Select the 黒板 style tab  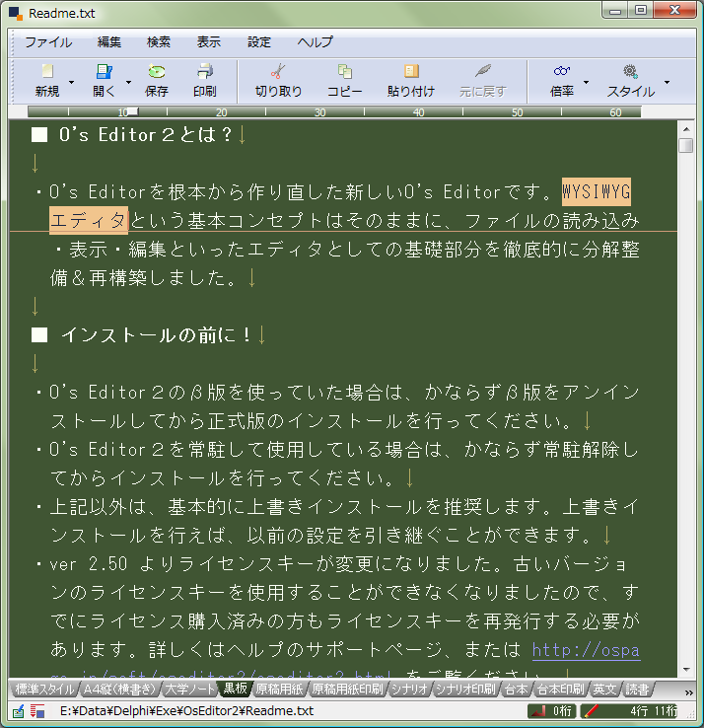(236, 689)
